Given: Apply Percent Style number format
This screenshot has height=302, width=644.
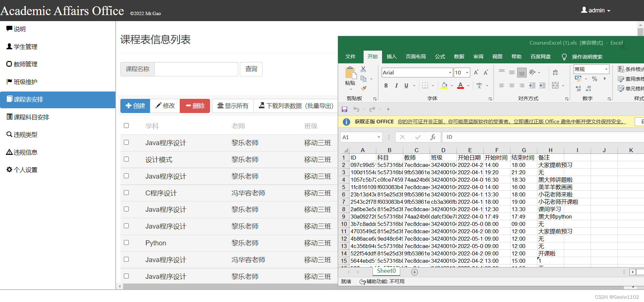Looking at the screenshot, I should (x=595, y=79).
